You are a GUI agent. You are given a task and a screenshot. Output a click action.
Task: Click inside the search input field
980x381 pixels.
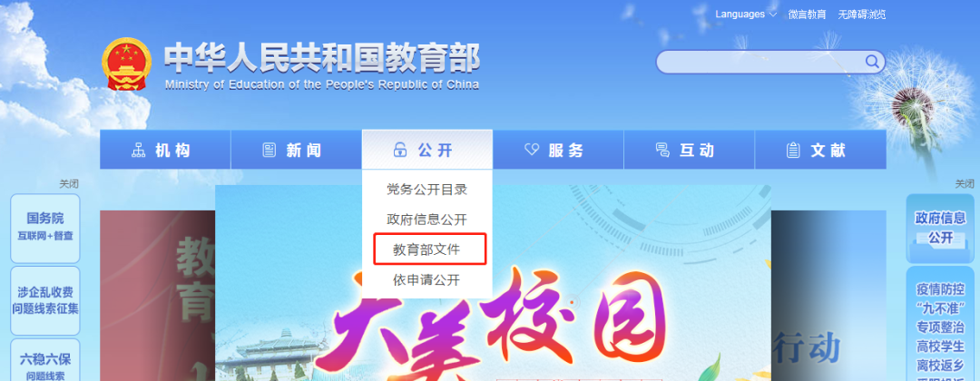click(760, 61)
